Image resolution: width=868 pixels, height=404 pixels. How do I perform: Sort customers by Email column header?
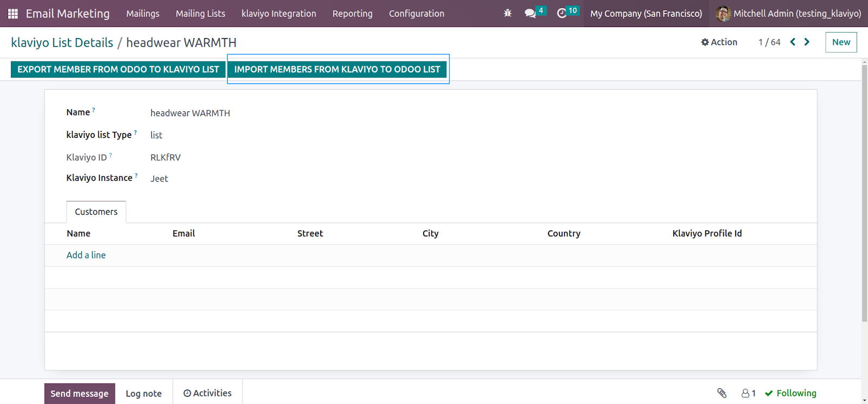point(184,233)
